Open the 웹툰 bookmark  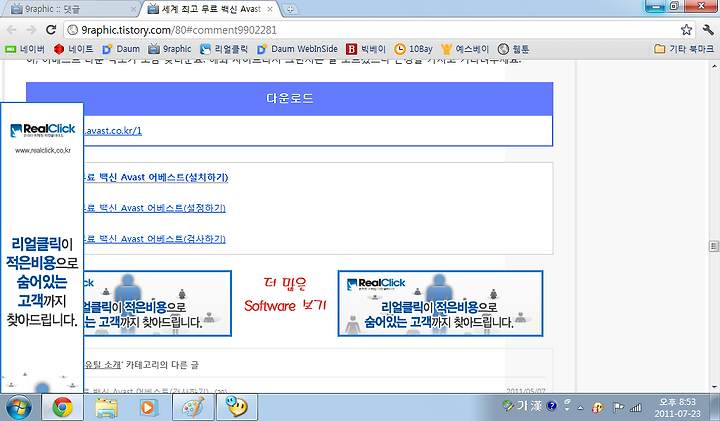514,49
